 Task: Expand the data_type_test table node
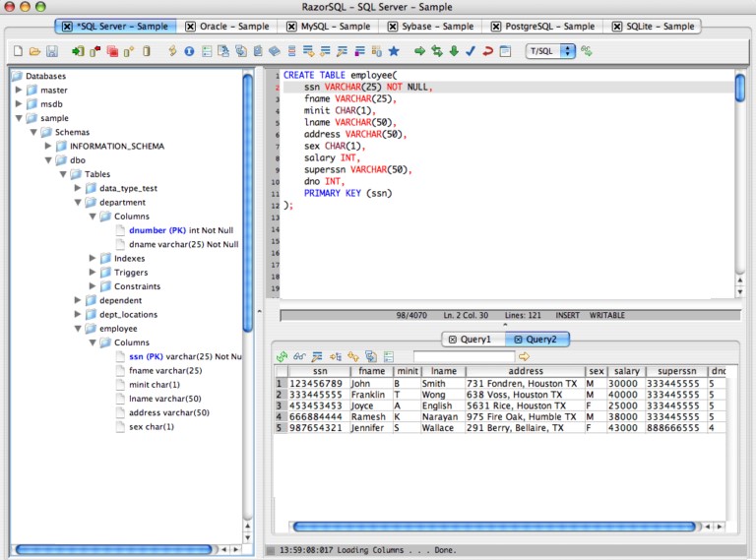coord(77,188)
